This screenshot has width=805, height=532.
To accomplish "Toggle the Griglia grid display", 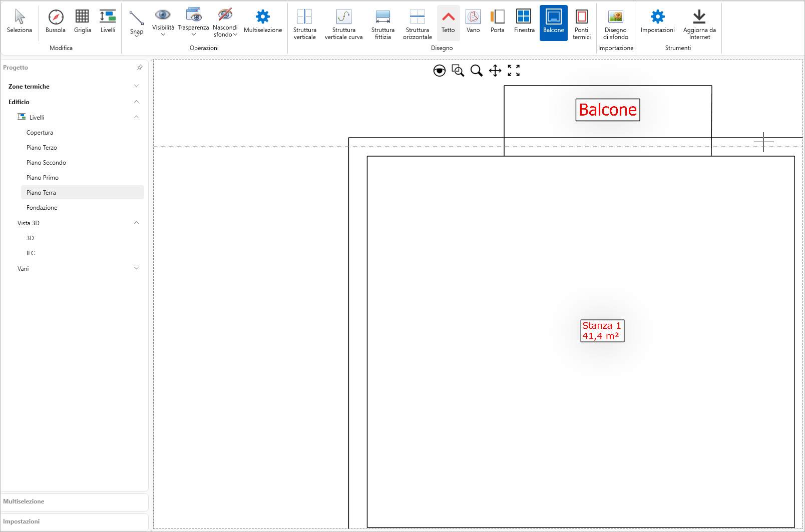I will (82, 22).
